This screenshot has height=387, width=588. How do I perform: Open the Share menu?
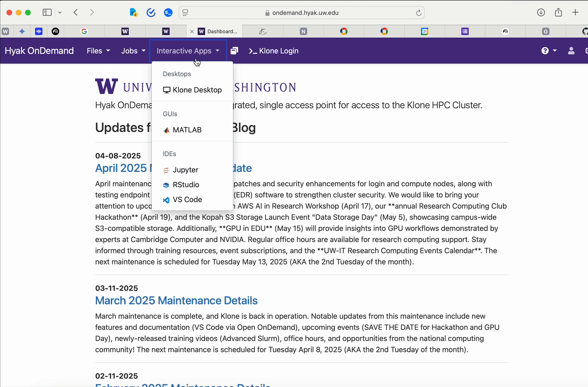pyautogui.click(x=558, y=12)
